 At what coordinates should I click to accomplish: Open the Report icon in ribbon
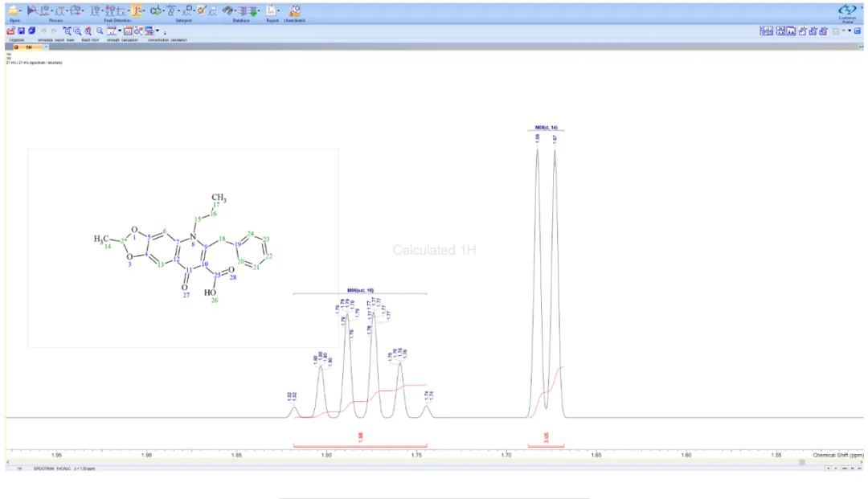(272, 10)
